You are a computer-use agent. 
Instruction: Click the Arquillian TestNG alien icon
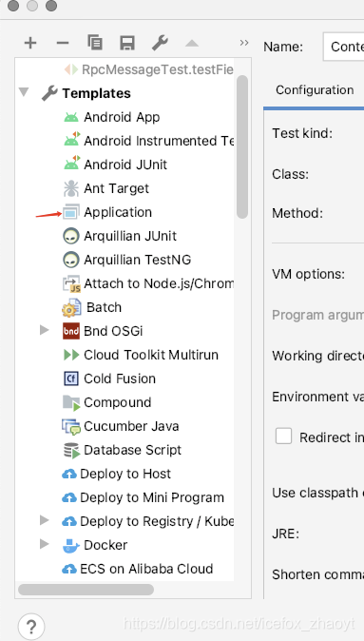pos(71,260)
